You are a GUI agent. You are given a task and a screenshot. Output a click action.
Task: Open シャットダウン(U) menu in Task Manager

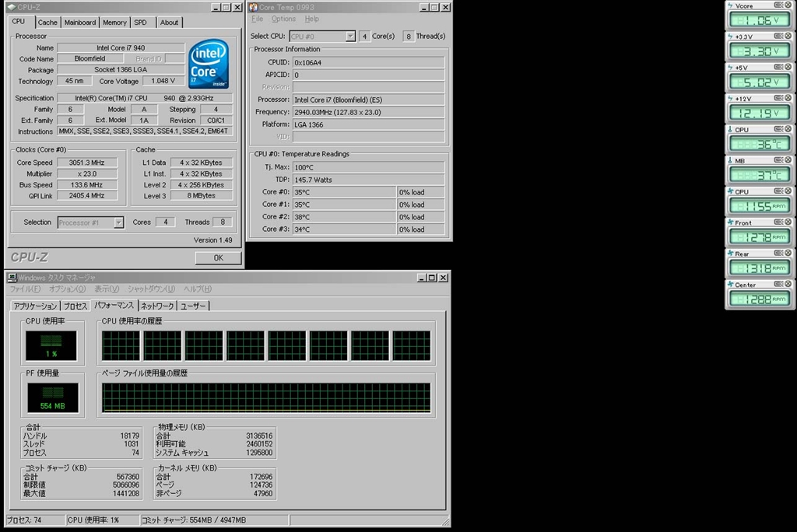pos(152,289)
